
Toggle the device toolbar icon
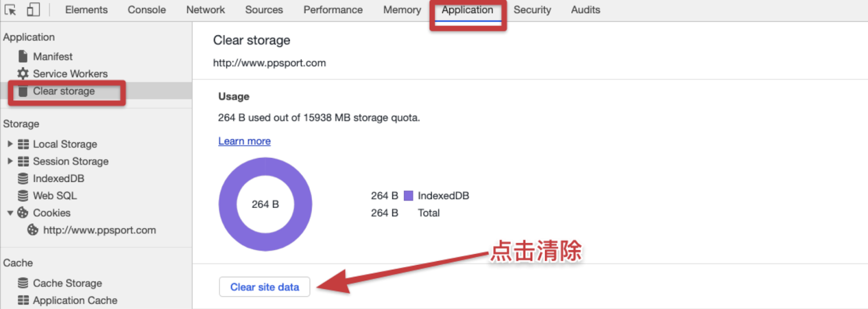pos(33,10)
